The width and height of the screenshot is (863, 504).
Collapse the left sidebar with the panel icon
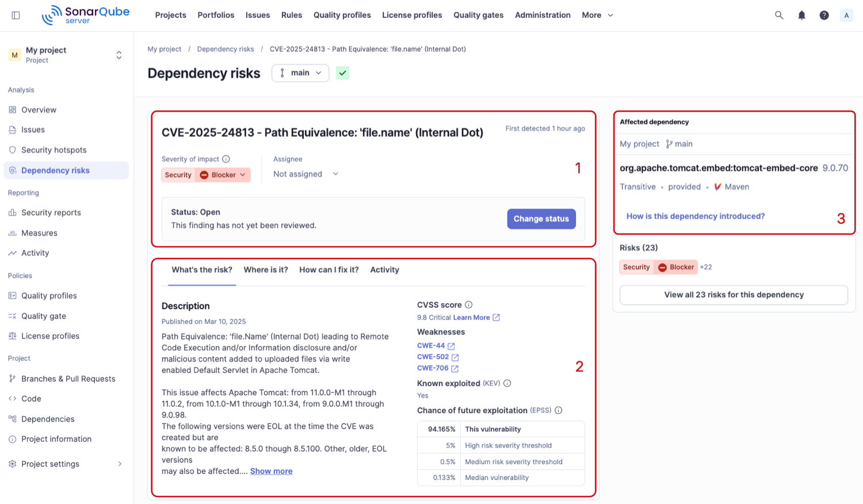[16, 15]
